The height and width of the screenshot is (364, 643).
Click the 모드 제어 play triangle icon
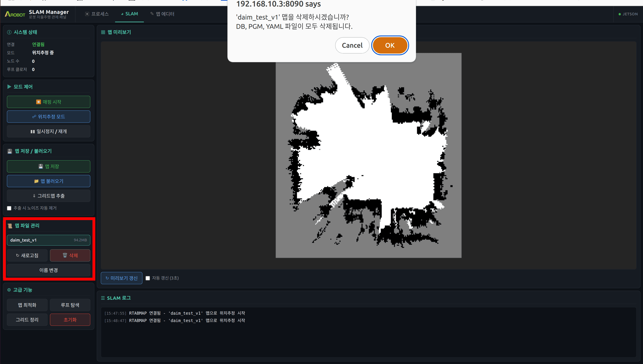pos(9,87)
